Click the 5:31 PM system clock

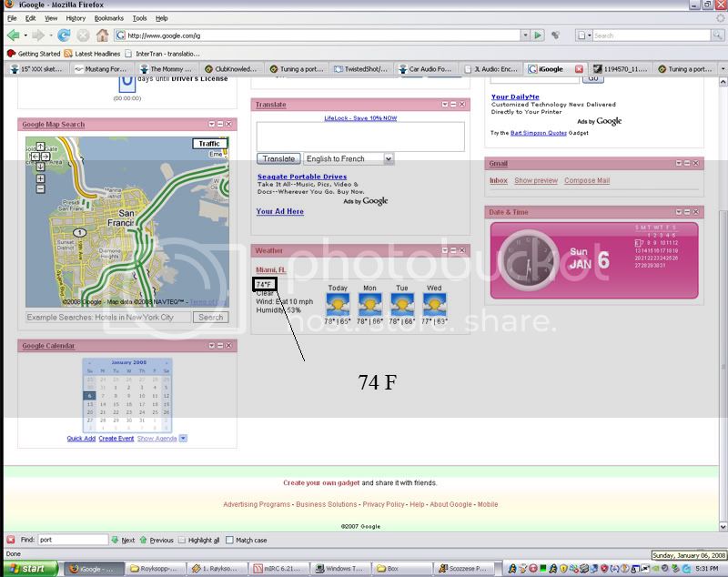tap(707, 569)
